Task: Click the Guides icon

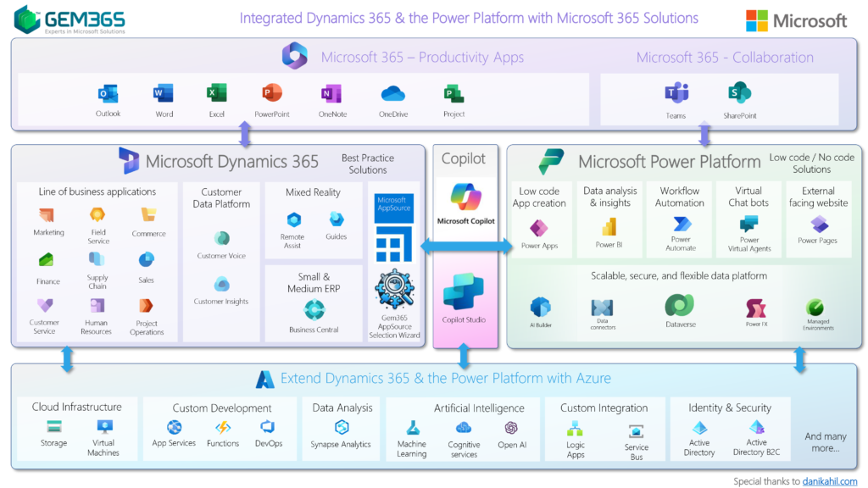Action: [336, 219]
